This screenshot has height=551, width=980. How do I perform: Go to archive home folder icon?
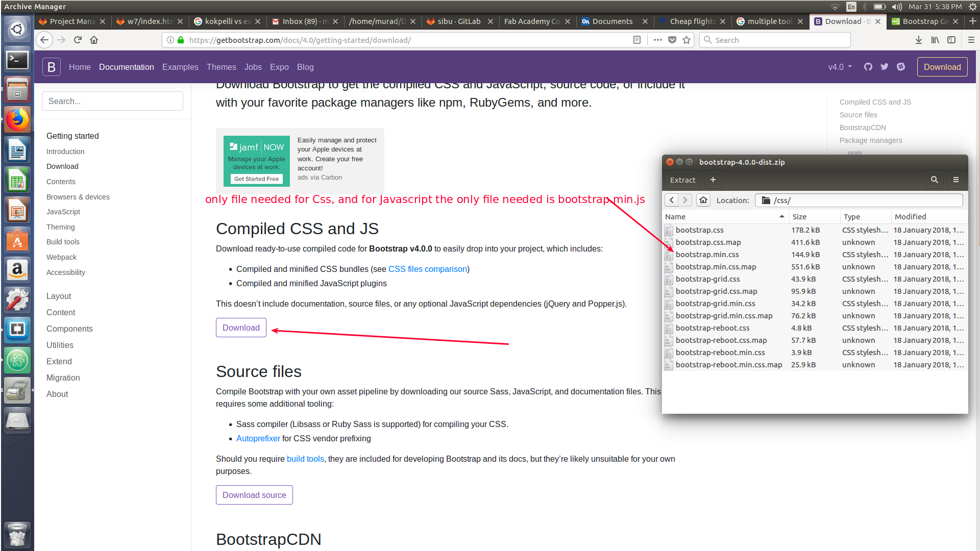[703, 200]
